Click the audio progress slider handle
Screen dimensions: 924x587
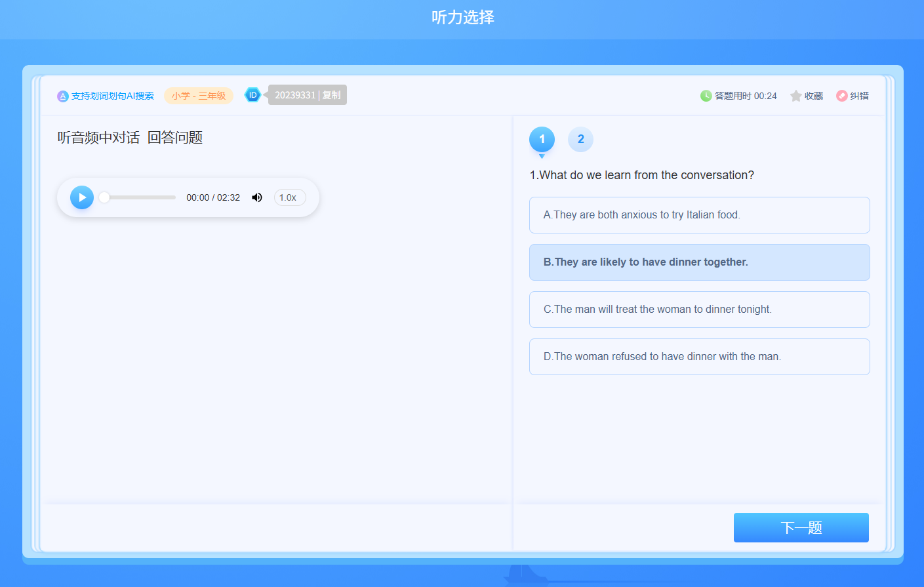[104, 197]
